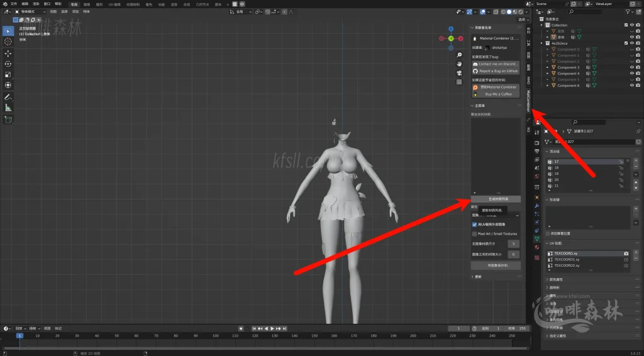Open the transform orientation global dropdown

coord(240,12)
